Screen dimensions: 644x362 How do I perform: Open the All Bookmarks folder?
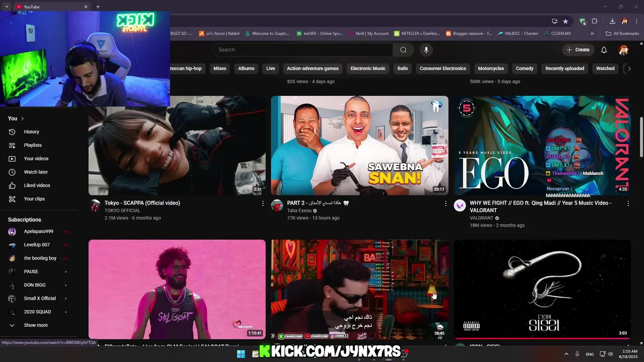622,34
